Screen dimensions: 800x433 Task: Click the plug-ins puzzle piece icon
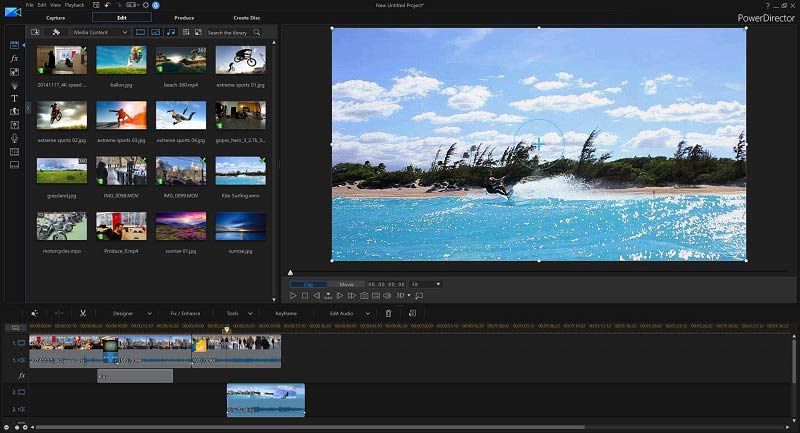[x=56, y=32]
